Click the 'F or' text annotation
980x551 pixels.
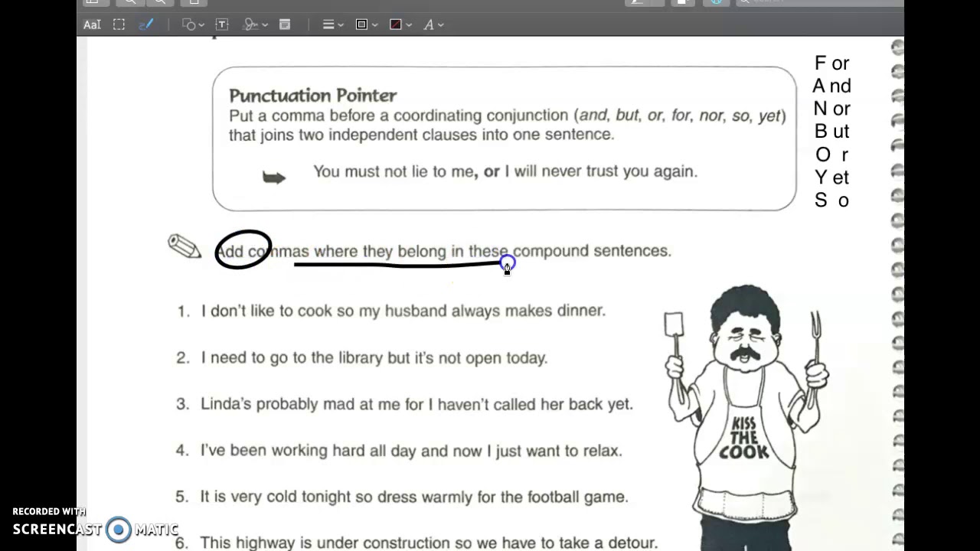831,64
